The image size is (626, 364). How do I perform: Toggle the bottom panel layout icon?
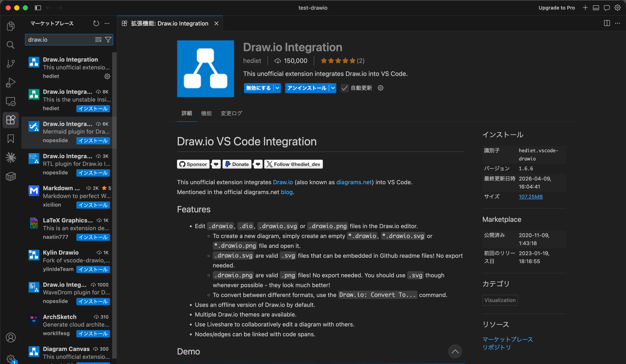click(596, 8)
